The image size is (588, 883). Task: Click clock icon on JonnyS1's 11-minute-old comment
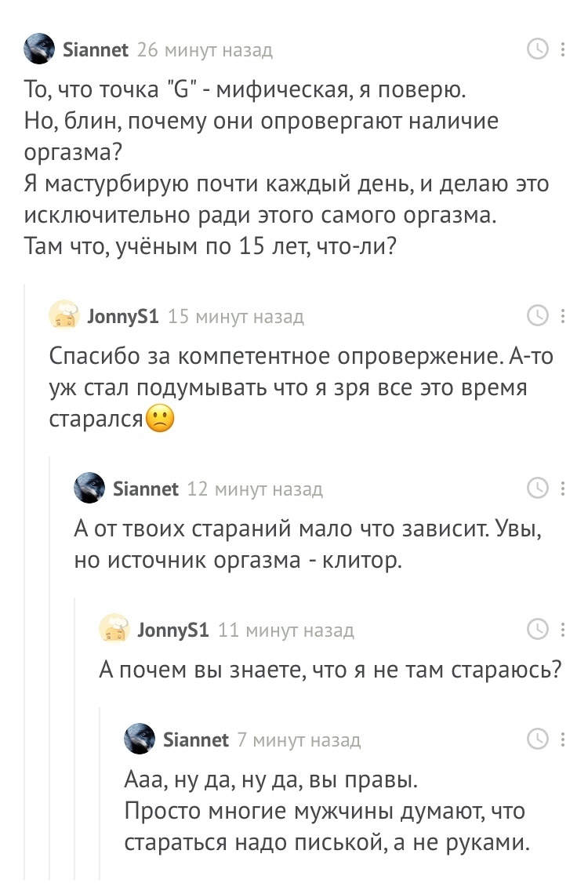tap(539, 629)
